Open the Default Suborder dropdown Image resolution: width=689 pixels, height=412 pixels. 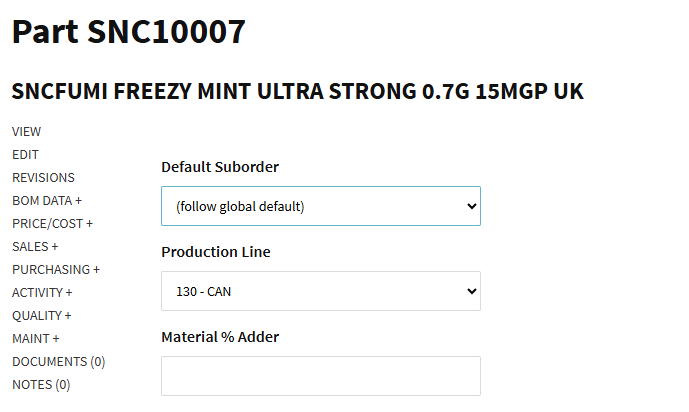pos(320,206)
